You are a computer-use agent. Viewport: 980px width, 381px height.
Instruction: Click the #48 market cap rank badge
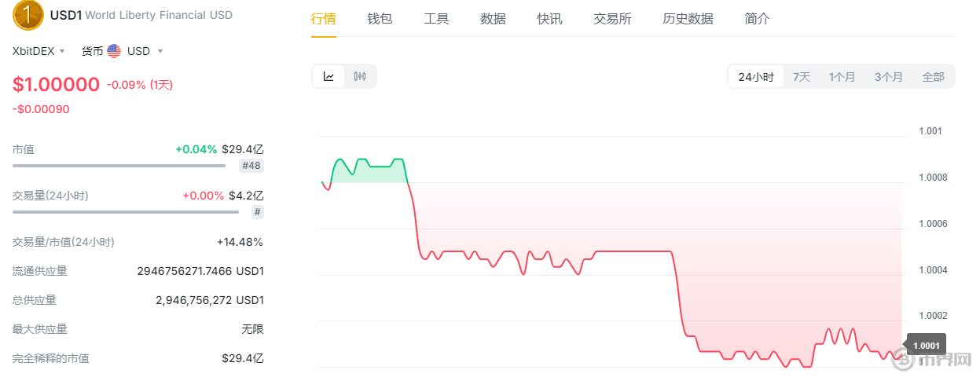click(x=251, y=166)
